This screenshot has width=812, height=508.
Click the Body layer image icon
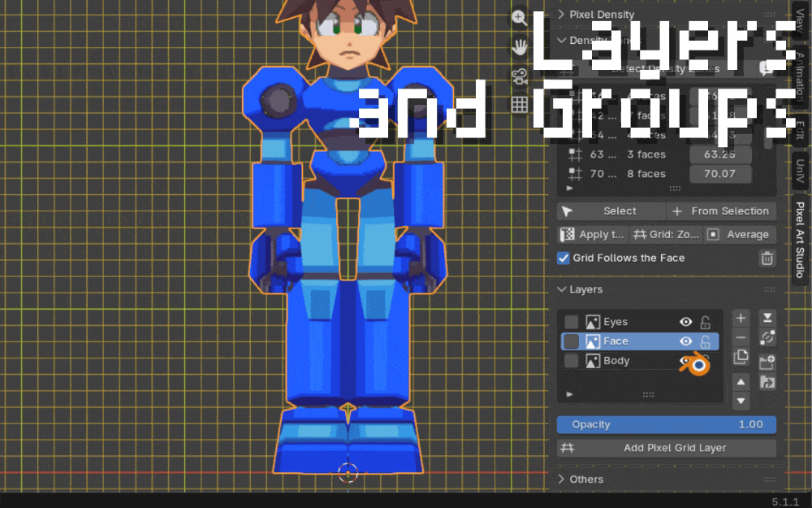[x=593, y=361]
